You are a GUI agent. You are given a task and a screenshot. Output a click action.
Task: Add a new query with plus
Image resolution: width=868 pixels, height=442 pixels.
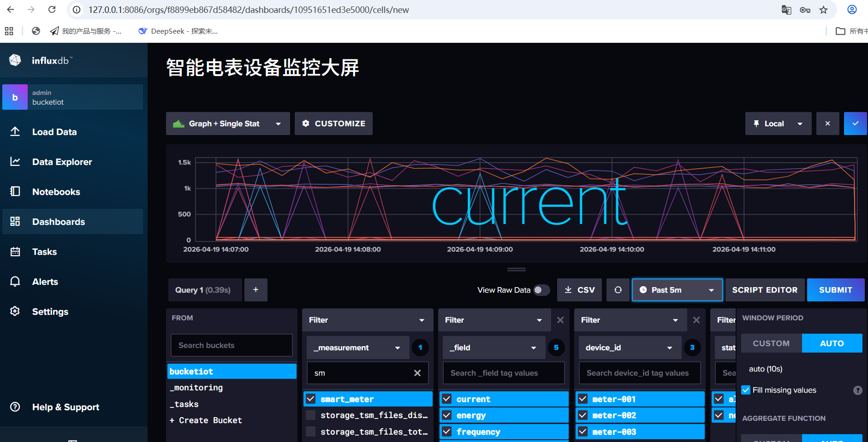[x=256, y=290]
